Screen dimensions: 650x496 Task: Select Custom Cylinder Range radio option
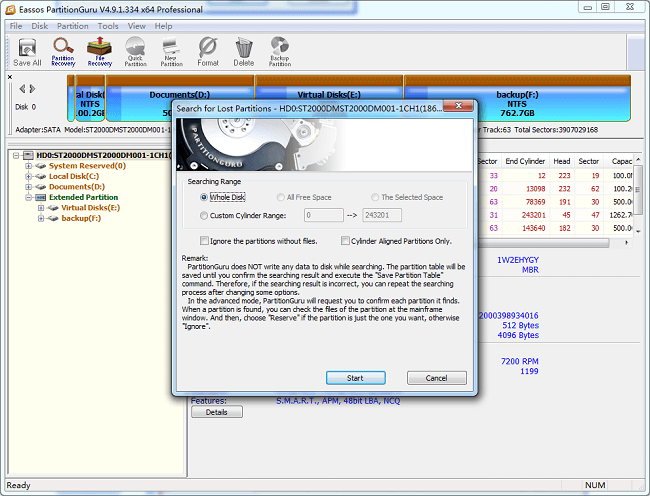[x=204, y=215]
